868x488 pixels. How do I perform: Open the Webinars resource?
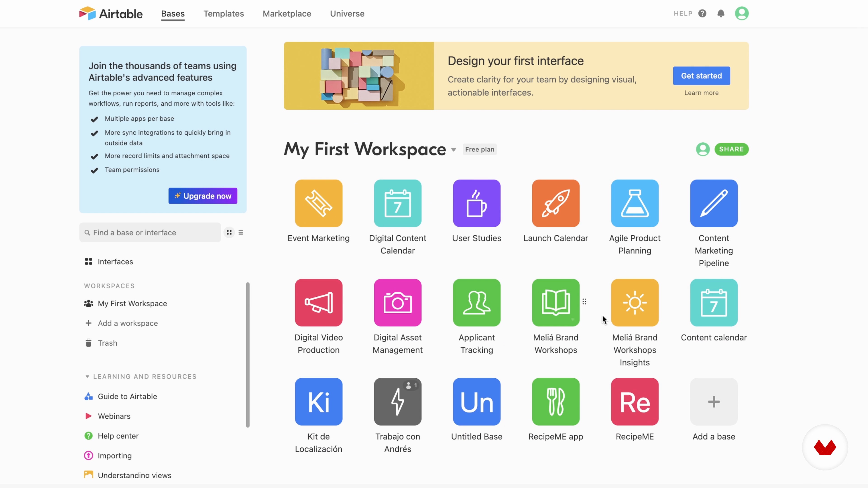tap(107, 416)
